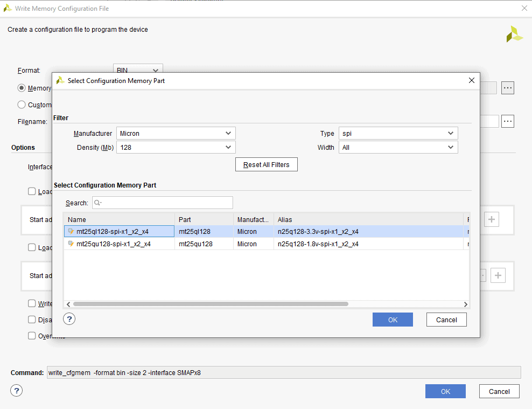
Task: Close the Select Configuration Memory Part dialog
Action: pyautogui.click(x=471, y=80)
